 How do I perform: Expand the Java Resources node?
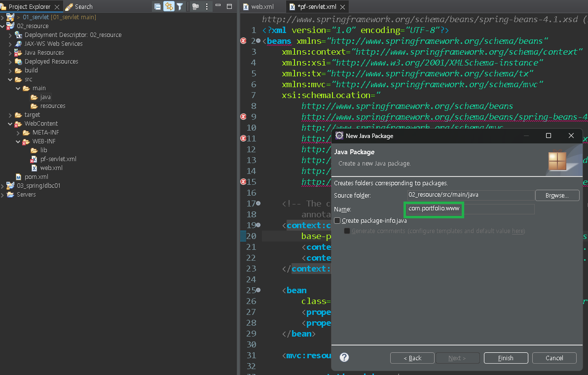(x=10, y=53)
